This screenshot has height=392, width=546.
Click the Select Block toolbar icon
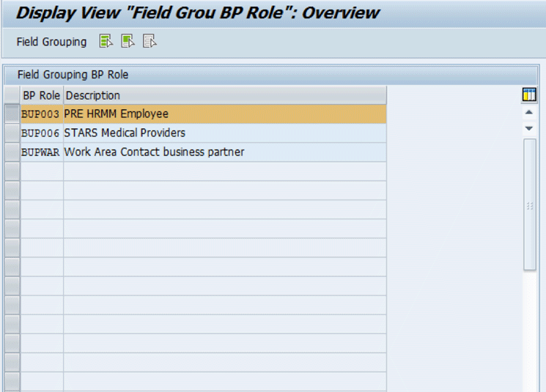pos(128,42)
